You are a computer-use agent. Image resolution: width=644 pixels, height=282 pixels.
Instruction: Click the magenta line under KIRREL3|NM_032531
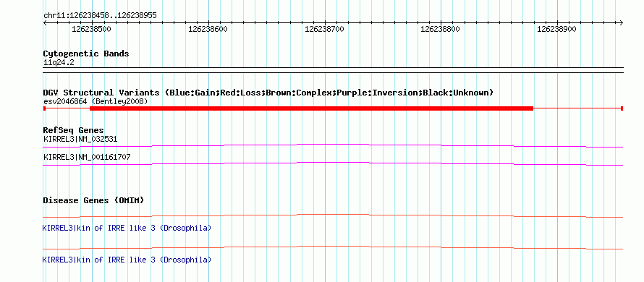[333, 145]
